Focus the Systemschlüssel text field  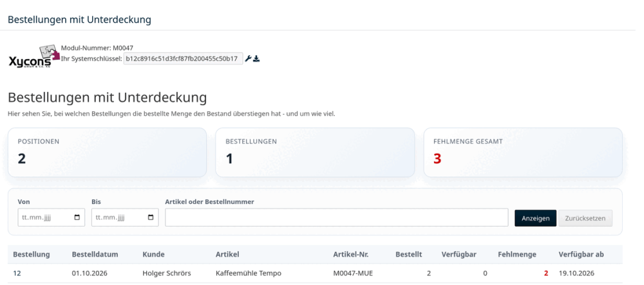pyautogui.click(x=183, y=59)
